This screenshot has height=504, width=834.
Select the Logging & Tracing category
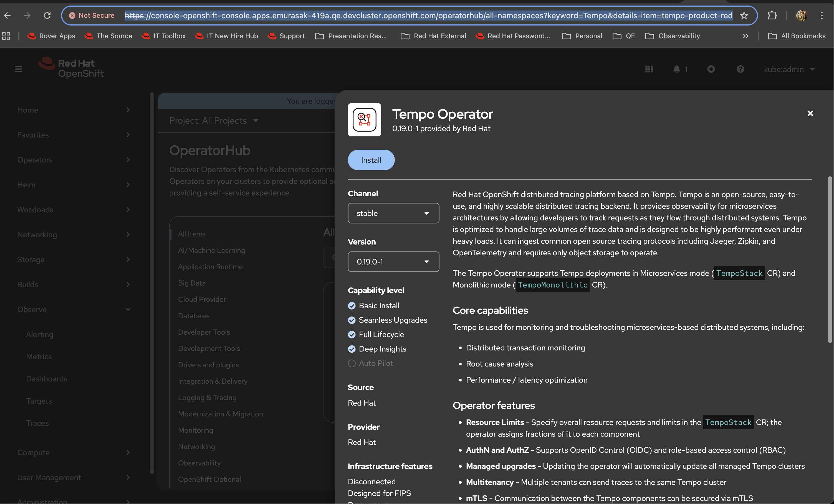[x=207, y=398]
